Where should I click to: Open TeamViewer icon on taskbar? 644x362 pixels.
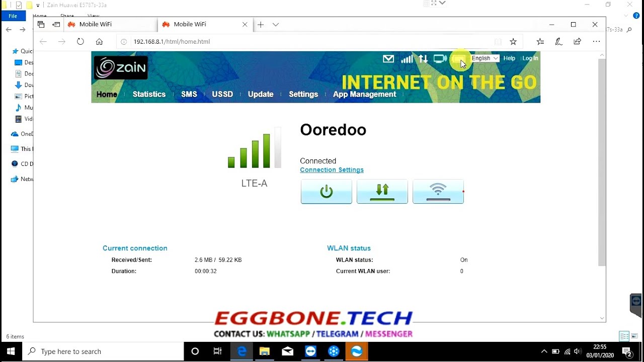310,351
